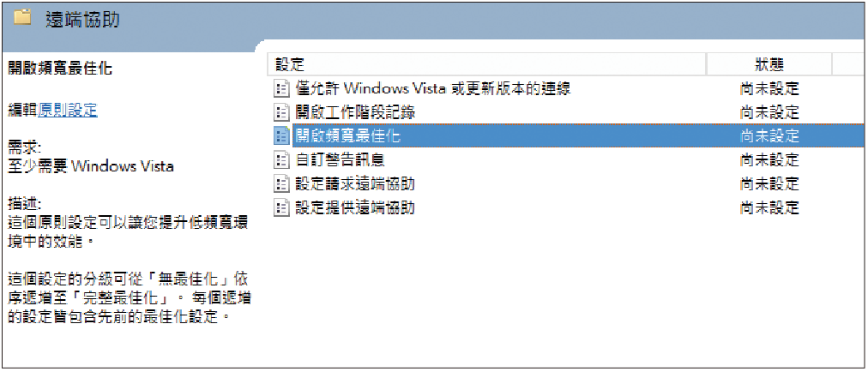Click policy icon beside 自訂警告訊息
The image size is (868, 372).
282,160
